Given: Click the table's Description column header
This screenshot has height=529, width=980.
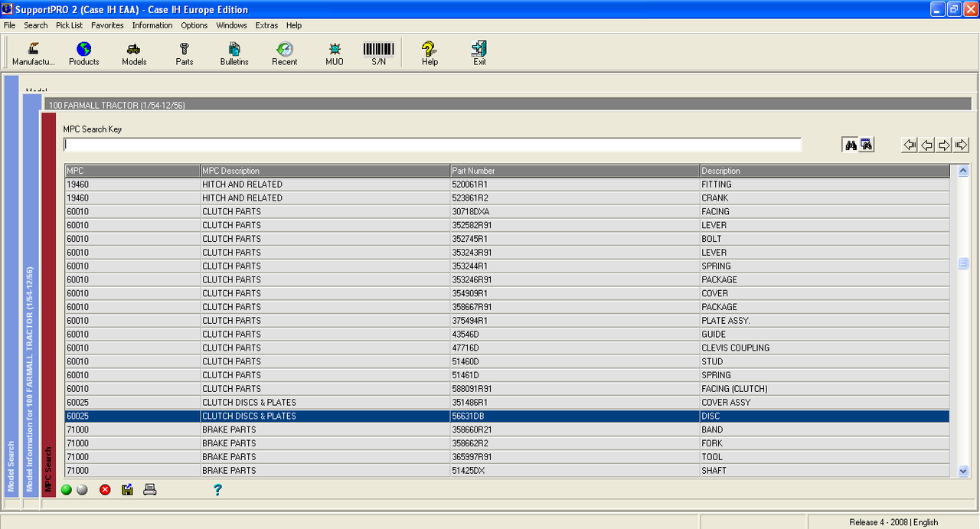Looking at the screenshot, I should [x=825, y=171].
